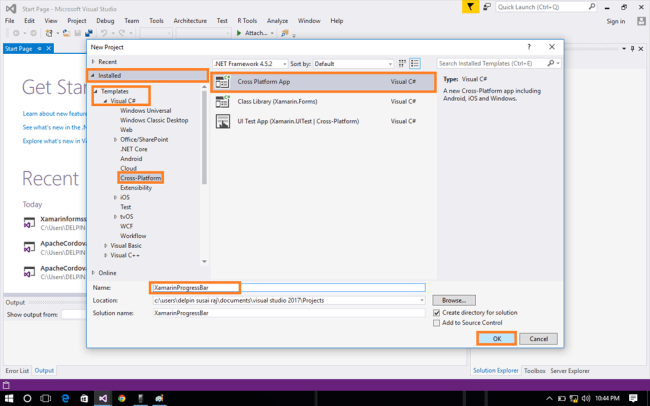This screenshot has height=406, width=650.
Task: Collapse the Installed section
Action: pos(93,75)
